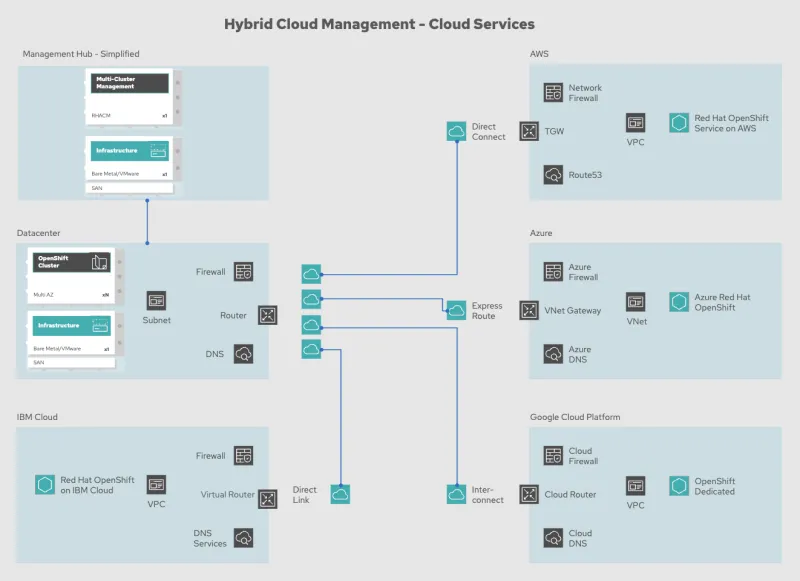Screen dimensions: 800x581
Task: Click the Network Firewall icon under AWS
Action: 553,91
